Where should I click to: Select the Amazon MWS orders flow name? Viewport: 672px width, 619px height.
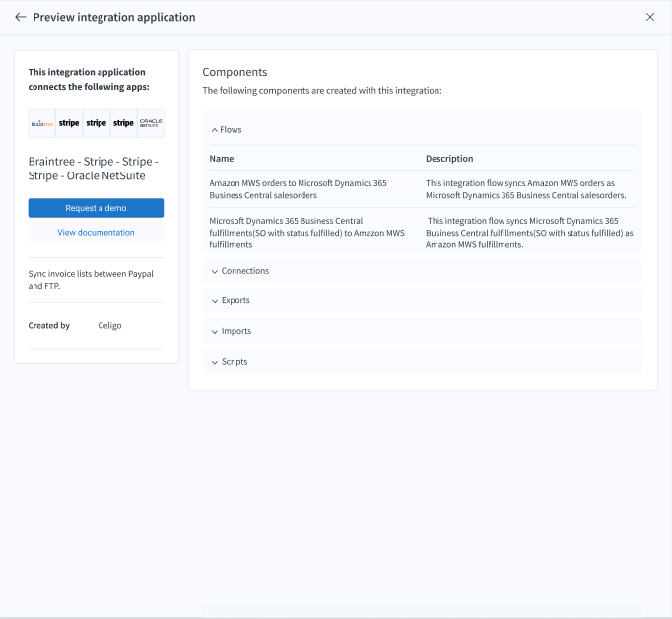pyautogui.click(x=298, y=189)
